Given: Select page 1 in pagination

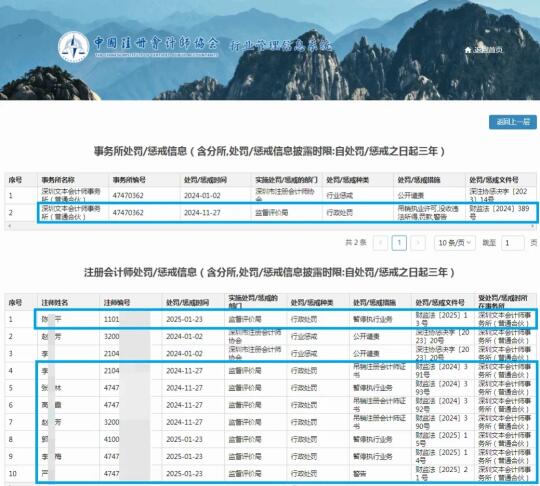Looking at the screenshot, I should click(x=399, y=243).
